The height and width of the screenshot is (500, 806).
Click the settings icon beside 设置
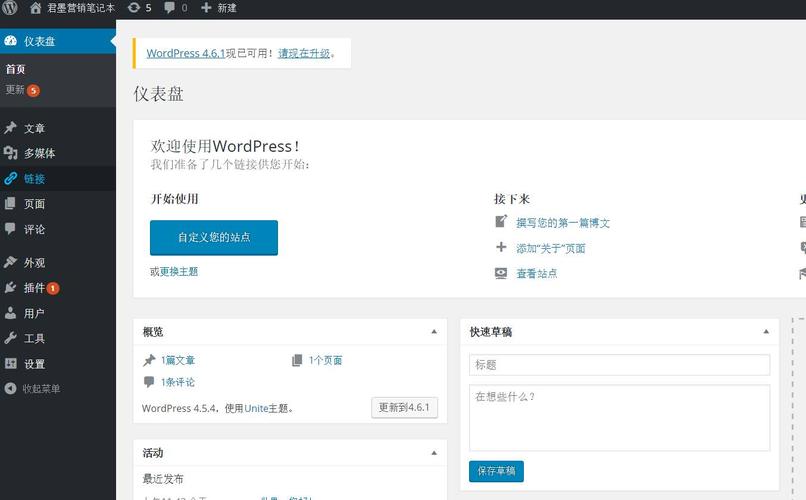pyautogui.click(x=10, y=363)
